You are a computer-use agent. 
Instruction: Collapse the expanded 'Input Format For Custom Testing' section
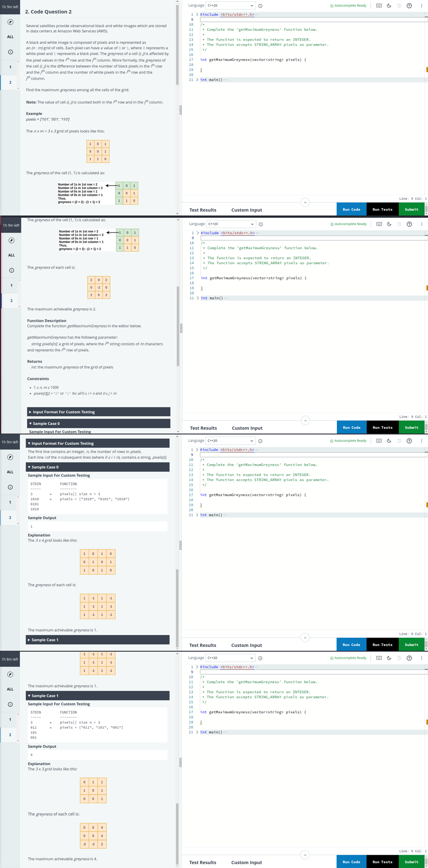(x=98, y=443)
